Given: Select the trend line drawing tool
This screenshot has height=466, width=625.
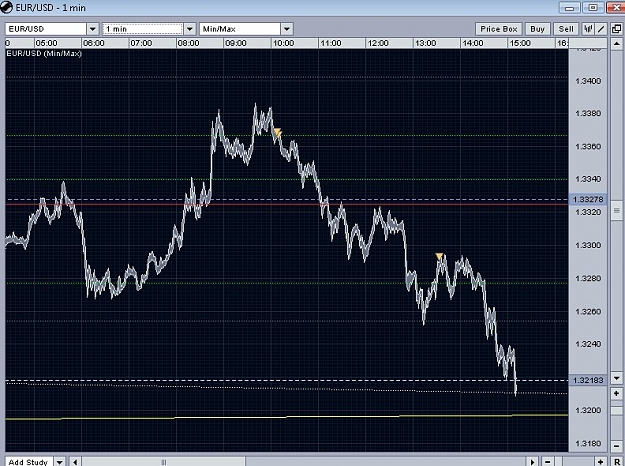Looking at the screenshot, I should pyautogui.click(x=601, y=29).
